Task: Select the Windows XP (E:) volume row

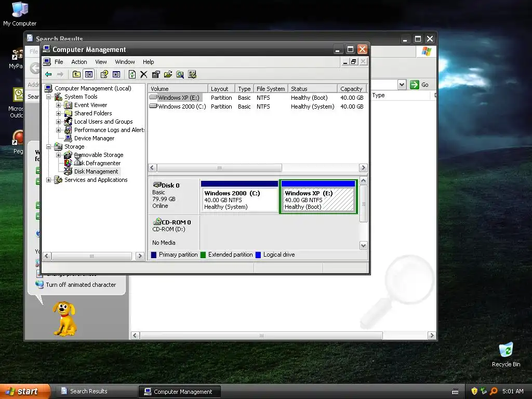Action: (257, 98)
